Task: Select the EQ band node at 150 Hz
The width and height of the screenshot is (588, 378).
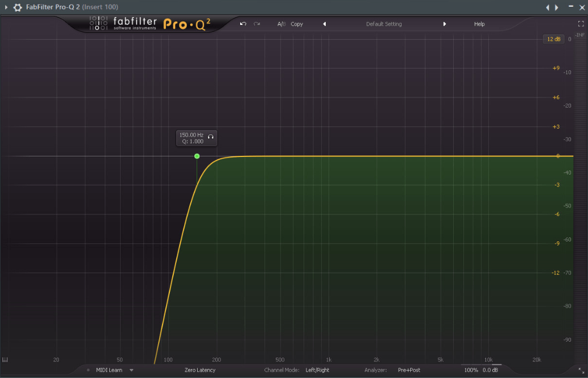Action: pyautogui.click(x=197, y=156)
